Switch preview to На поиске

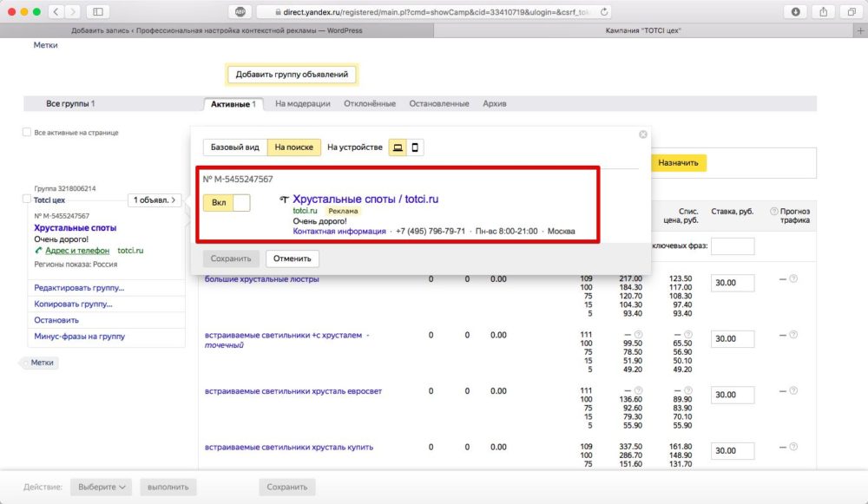294,147
